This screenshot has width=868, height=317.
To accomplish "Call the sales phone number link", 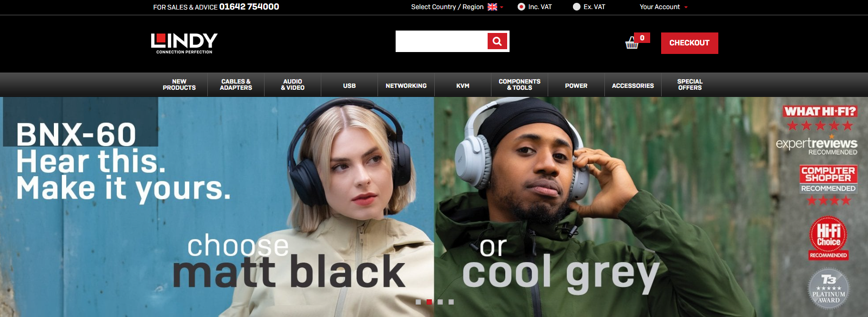I will click(x=249, y=7).
